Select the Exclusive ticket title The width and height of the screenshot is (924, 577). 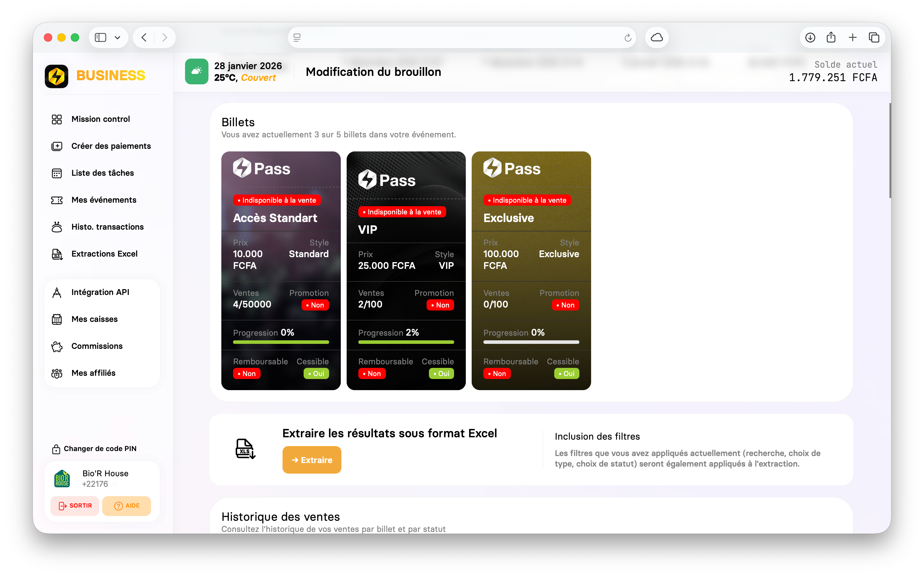click(508, 218)
